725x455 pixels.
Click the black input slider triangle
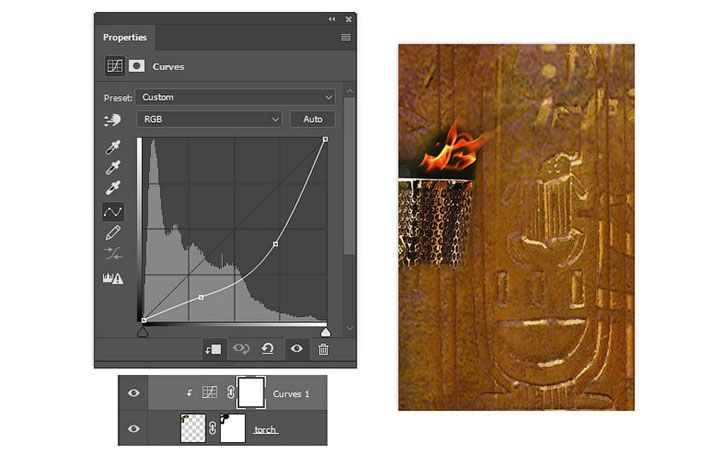coord(143,332)
